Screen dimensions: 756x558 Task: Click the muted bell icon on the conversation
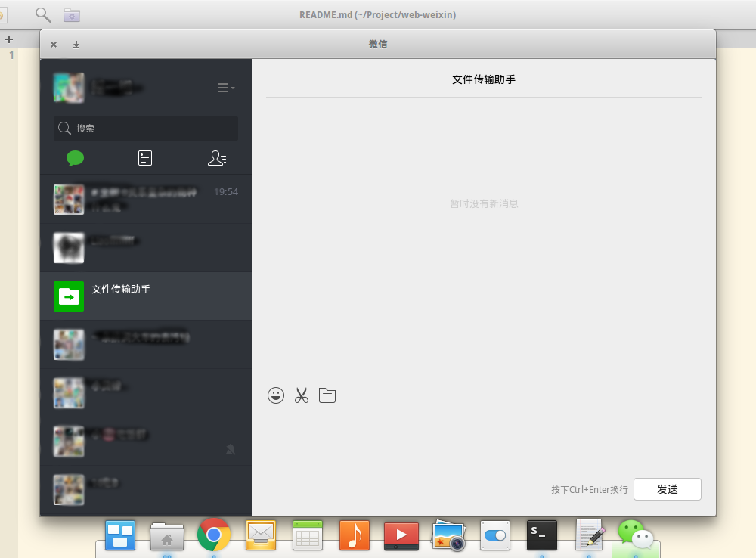[231, 449]
